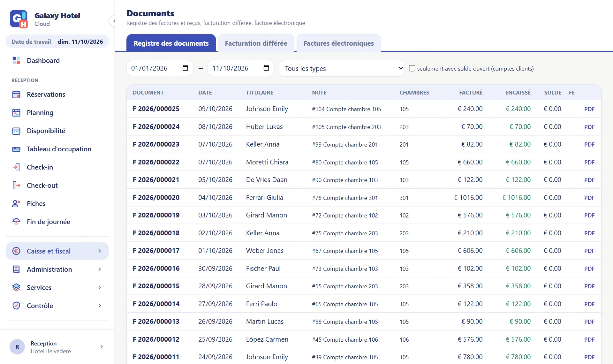Click titulaire 'Ferrari Giulia'
613x364 pixels.
pyautogui.click(x=265, y=197)
